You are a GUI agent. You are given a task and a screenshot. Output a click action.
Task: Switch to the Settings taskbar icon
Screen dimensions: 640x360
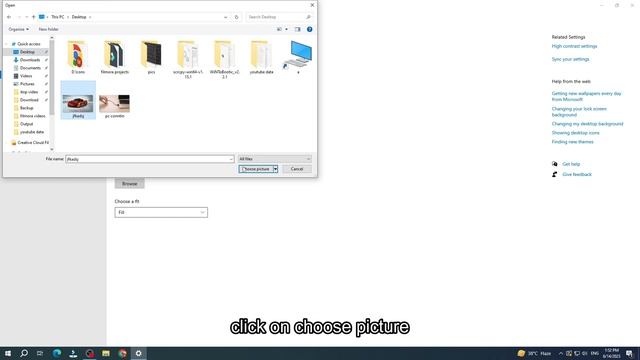138,353
